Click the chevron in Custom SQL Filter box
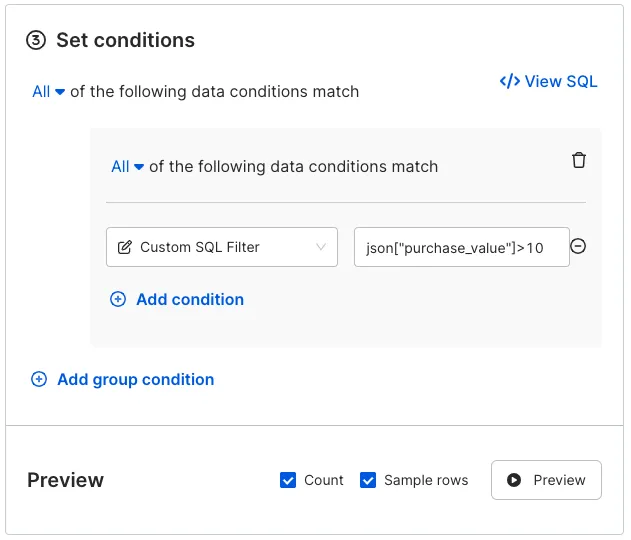 pyautogui.click(x=321, y=247)
